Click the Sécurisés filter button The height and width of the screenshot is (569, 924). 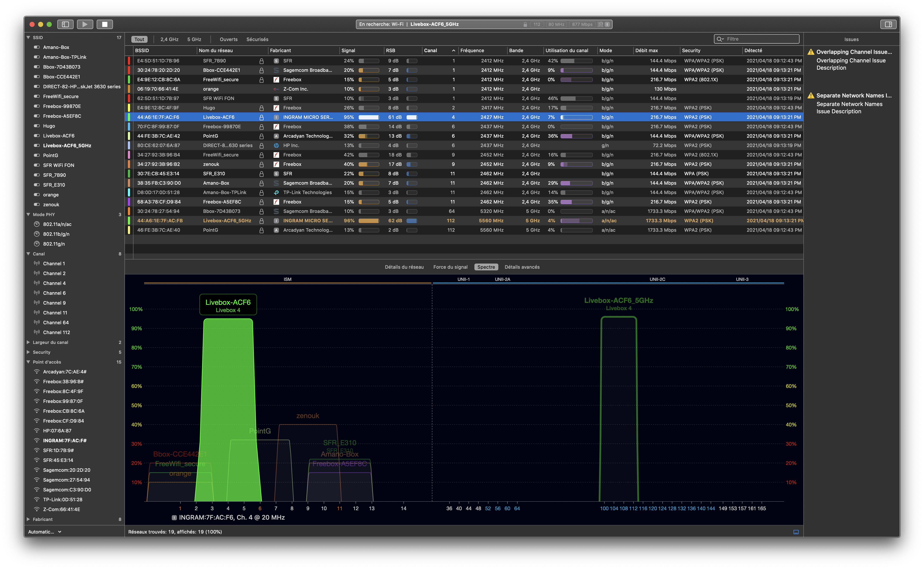point(257,40)
